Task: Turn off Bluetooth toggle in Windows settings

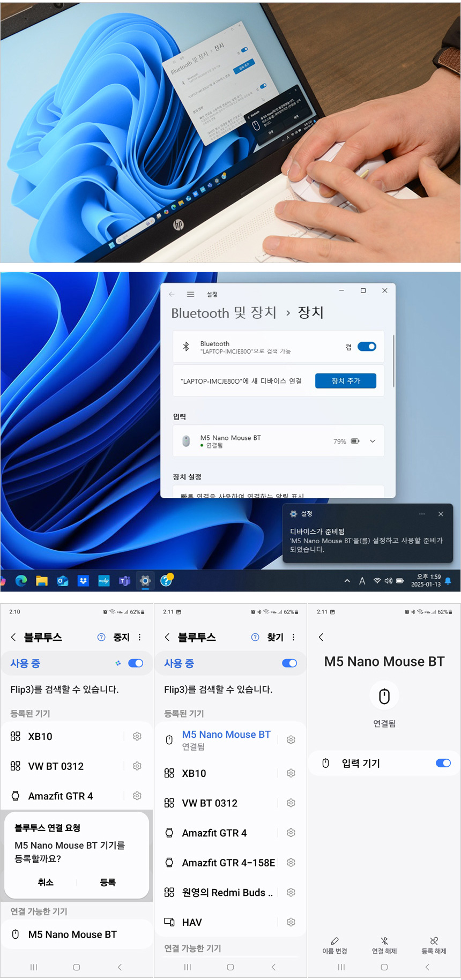Action: coord(367,347)
